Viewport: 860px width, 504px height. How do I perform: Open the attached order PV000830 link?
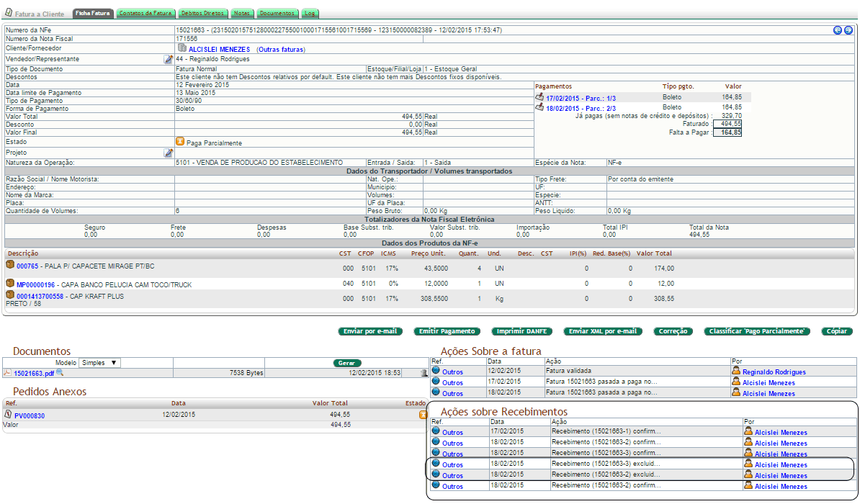coord(30,415)
